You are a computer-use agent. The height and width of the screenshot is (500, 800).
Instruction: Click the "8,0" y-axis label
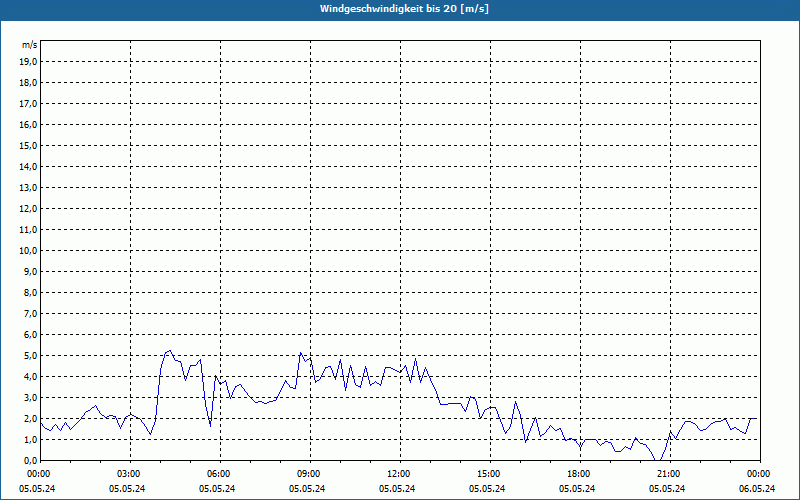coord(30,292)
